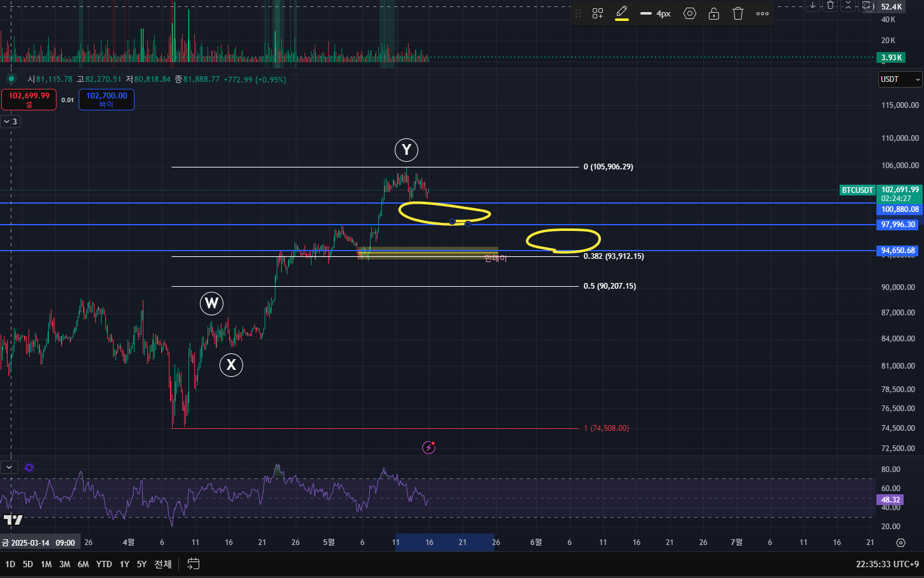Click the red sell button 102,699.99
924x578 pixels.
[29, 100]
